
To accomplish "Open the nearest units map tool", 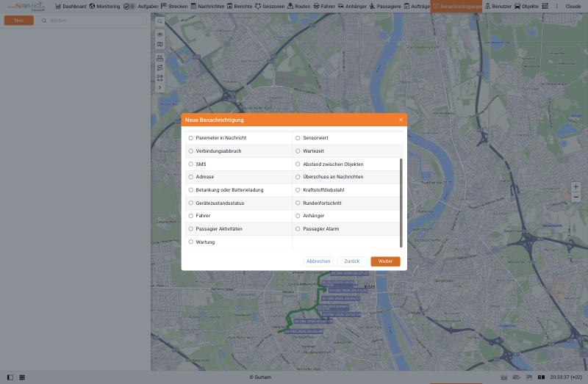I will coord(159,78).
